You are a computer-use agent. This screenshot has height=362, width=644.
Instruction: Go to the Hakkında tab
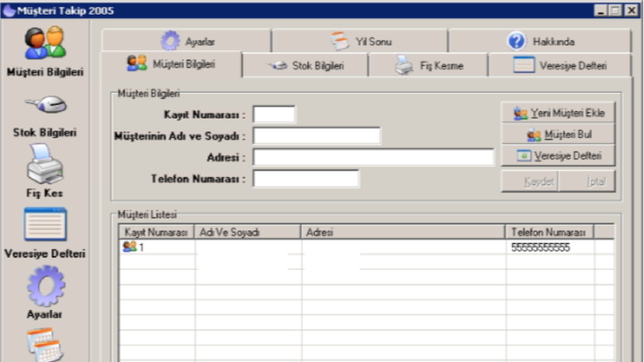click(540, 41)
